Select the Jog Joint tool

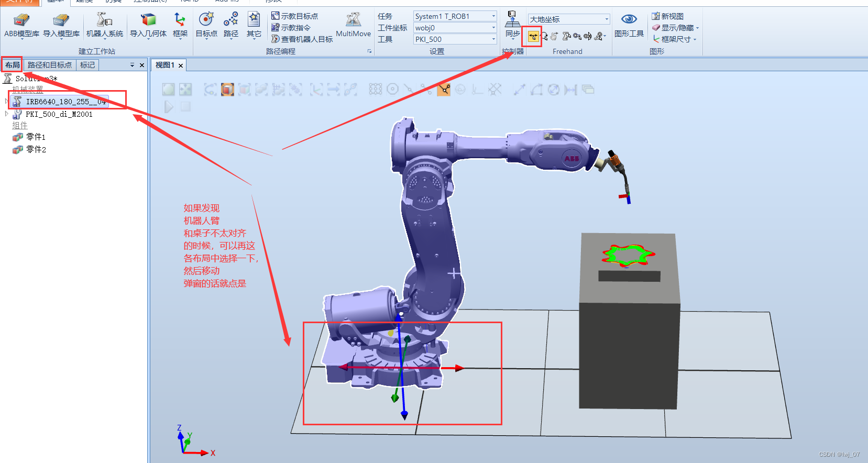(566, 36)
